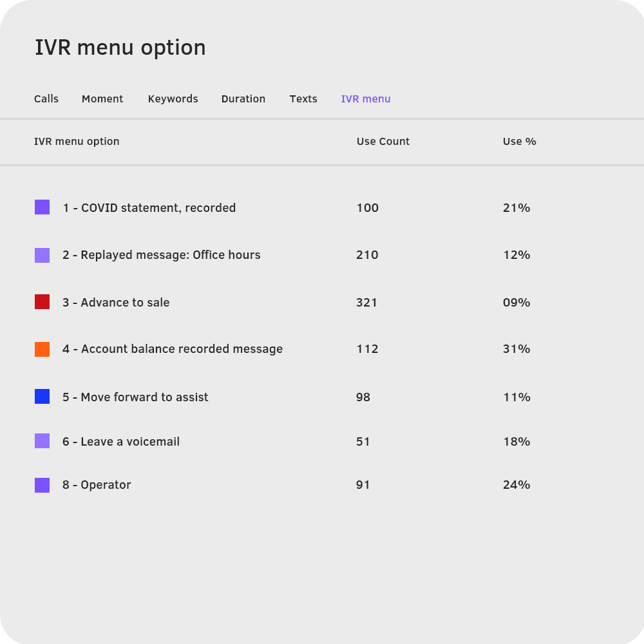
Task: Click the orange swatch for Account balance row
Action: click(42, 348)
